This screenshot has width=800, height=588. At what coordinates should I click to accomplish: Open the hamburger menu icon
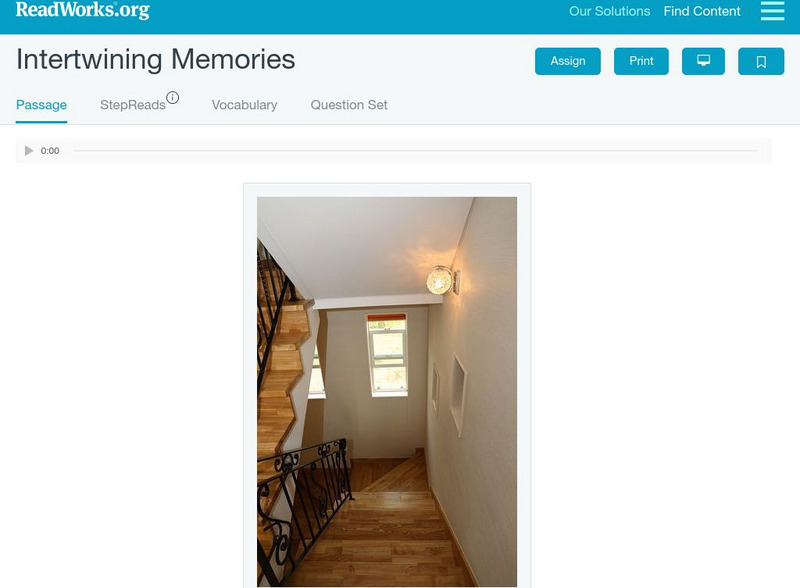(772, 11)
